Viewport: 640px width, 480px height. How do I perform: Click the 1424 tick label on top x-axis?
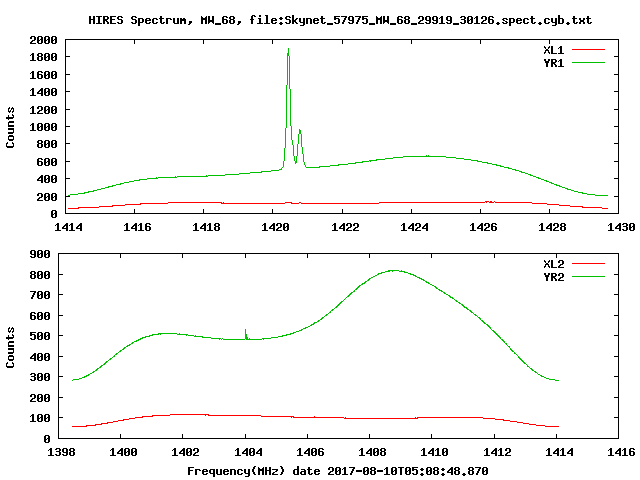click(x=414, y=227)
